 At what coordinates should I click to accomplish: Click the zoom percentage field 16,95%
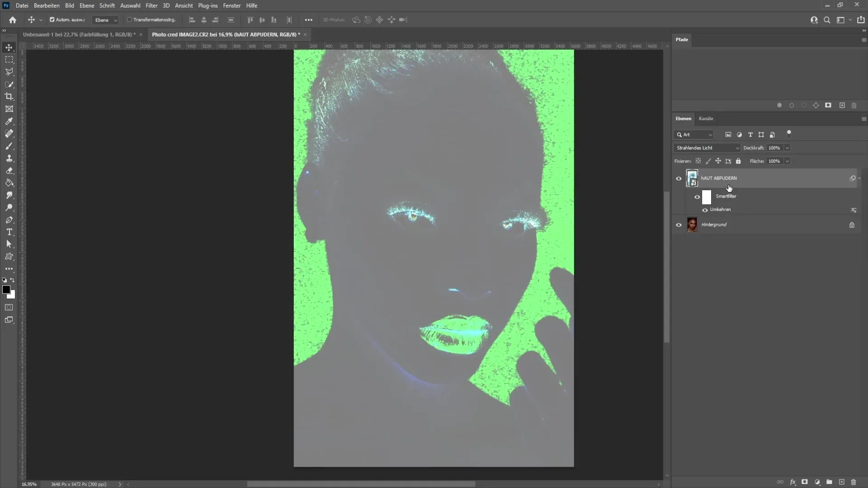pos(29,484)
